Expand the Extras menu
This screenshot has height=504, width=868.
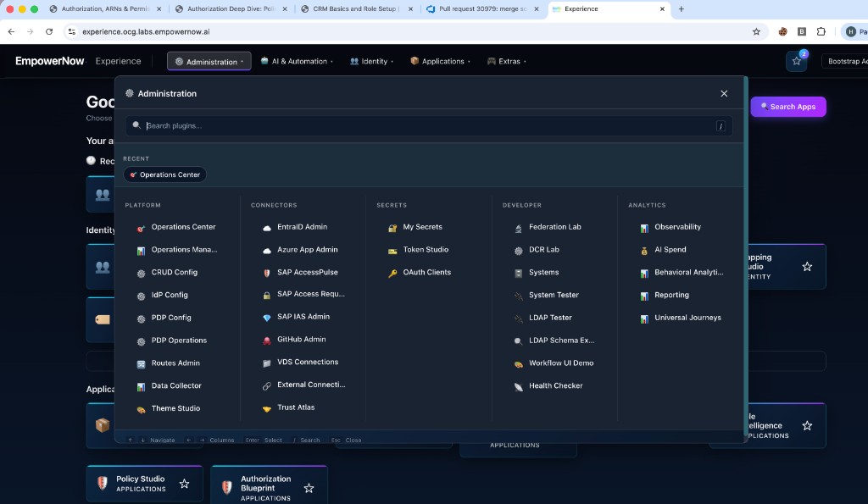point(507,61)
